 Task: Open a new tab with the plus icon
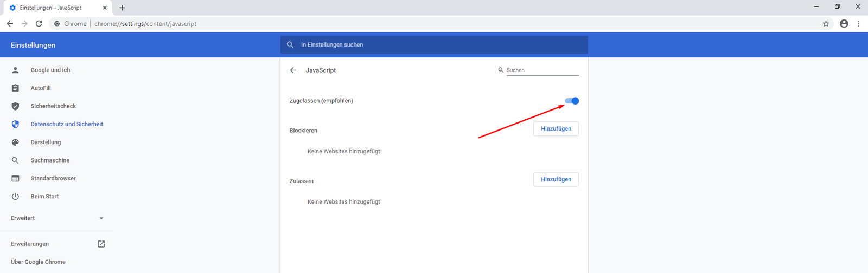[x=122, y=8]
